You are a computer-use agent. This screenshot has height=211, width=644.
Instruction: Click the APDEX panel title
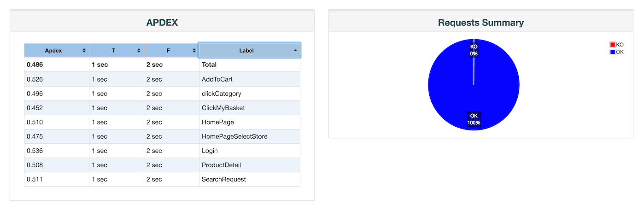pos(162,23)
